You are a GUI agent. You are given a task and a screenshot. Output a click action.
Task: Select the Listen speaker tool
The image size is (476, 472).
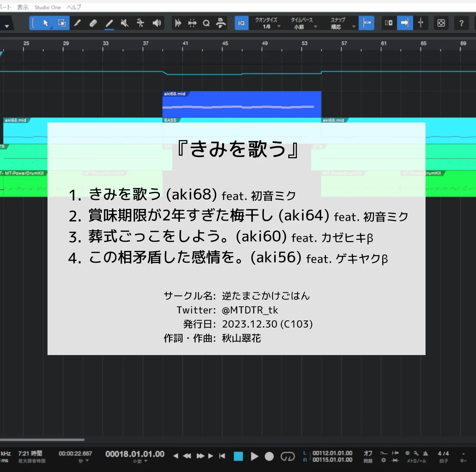coord(157,23)
